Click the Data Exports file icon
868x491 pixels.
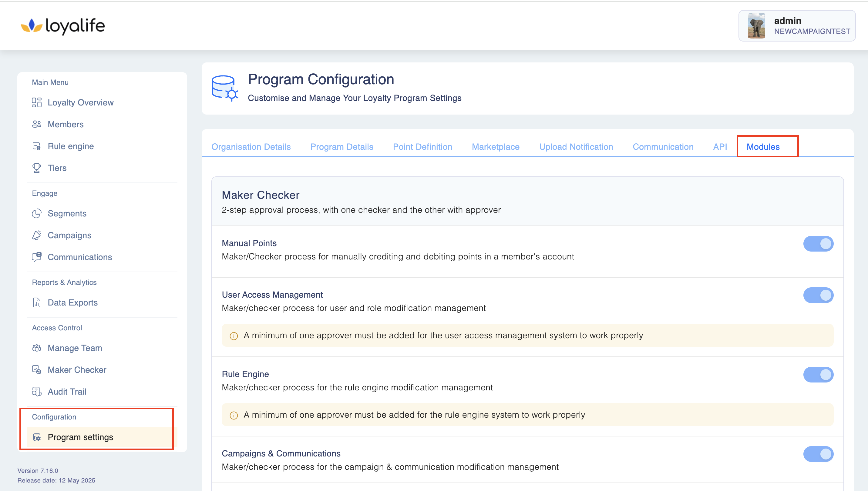[x=36, y=302]
